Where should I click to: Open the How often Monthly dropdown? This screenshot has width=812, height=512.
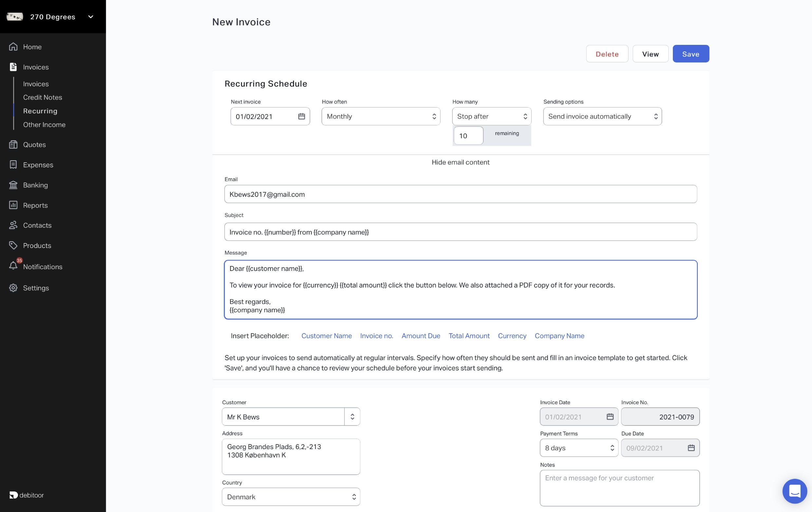pyautogui.click(x=381, y=116)
